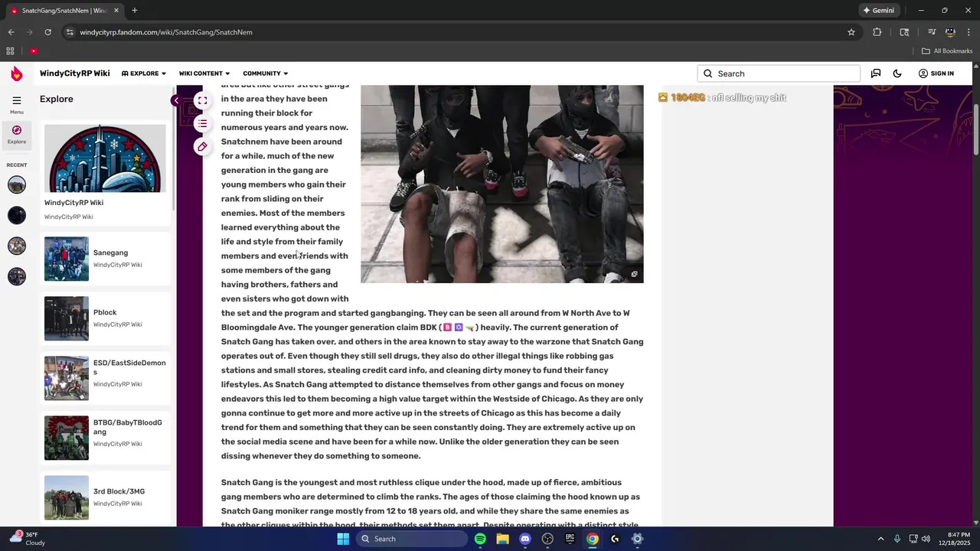
Task: Open Logitech G HUB from taskbar
Action: [615, 539]
